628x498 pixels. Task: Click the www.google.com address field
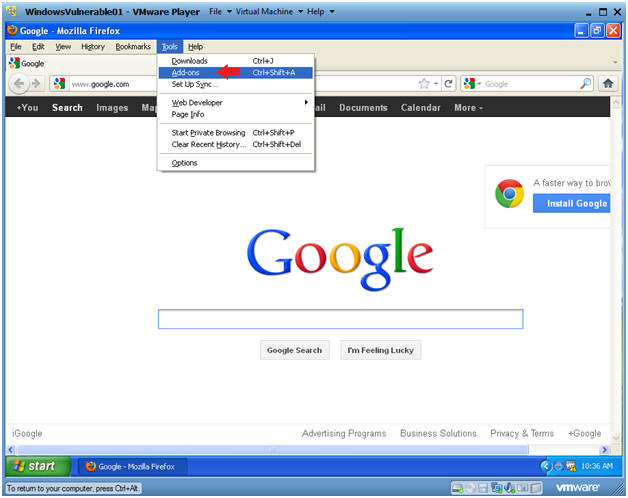(240, 84)
